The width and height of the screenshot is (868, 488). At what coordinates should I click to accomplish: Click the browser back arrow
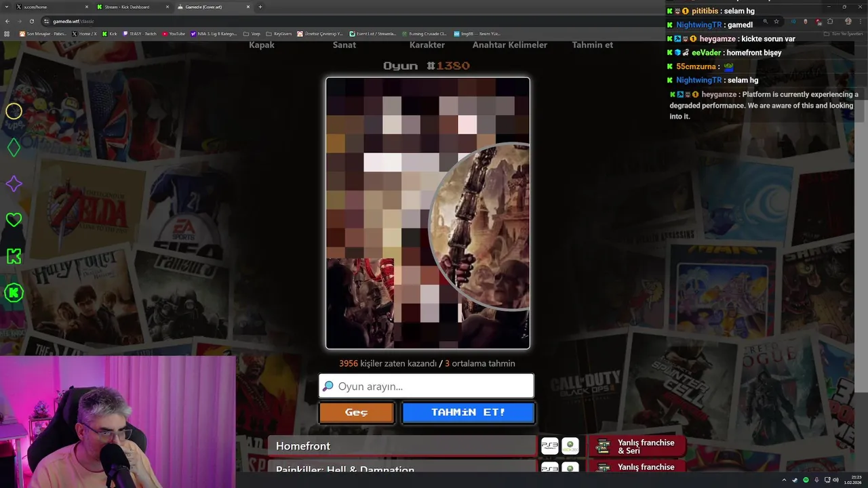click(7, 21)
